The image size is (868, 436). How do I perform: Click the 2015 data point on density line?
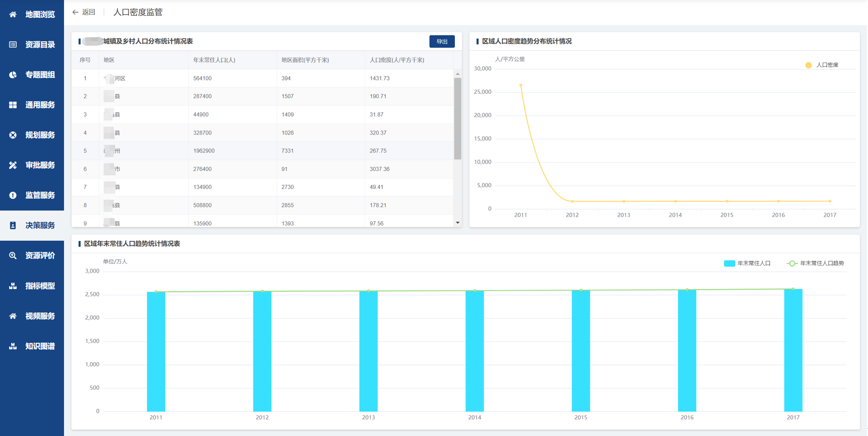(727, 201)
